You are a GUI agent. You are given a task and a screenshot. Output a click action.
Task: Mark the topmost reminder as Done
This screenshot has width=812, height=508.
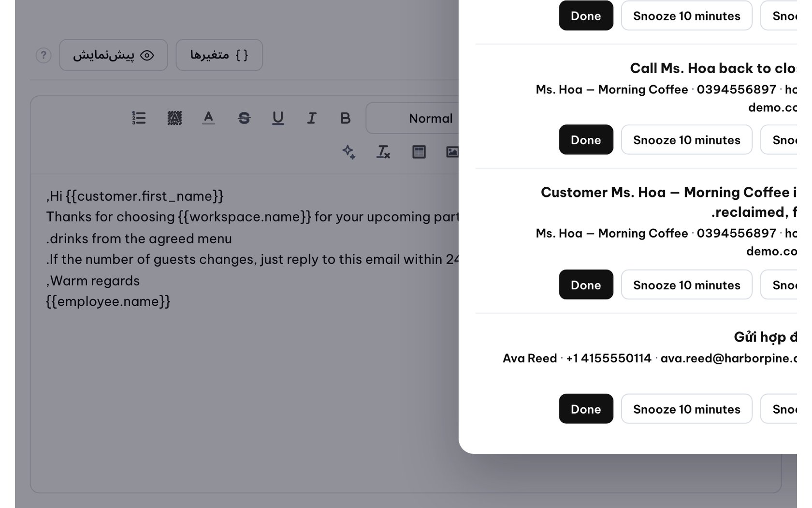click(x=586, y=15)
